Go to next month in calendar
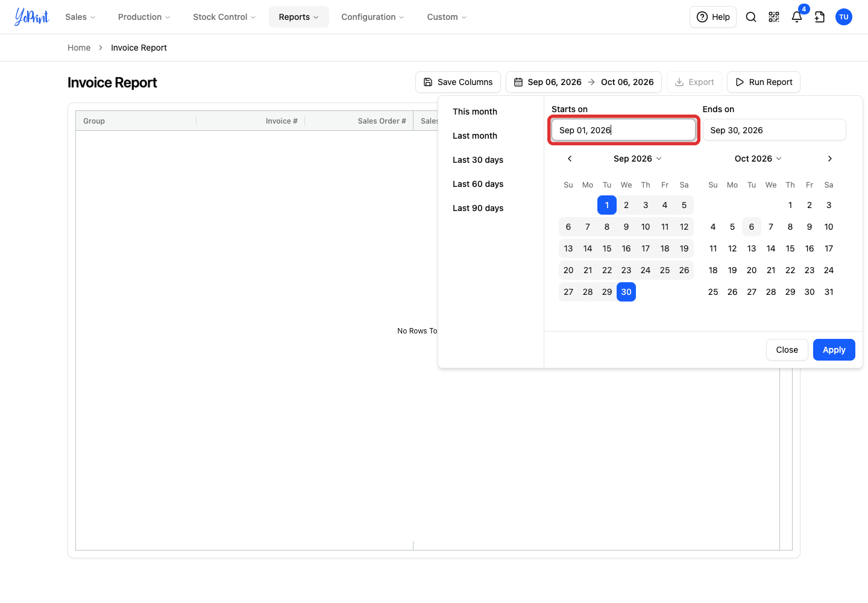Image resolution: width=868 pixels, height=603 pixels. 830,159
